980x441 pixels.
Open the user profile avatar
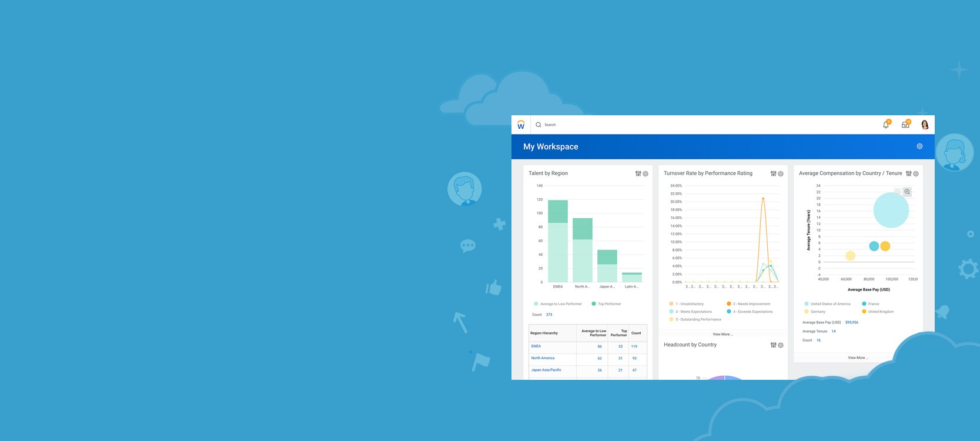click(x=925, y=125)
